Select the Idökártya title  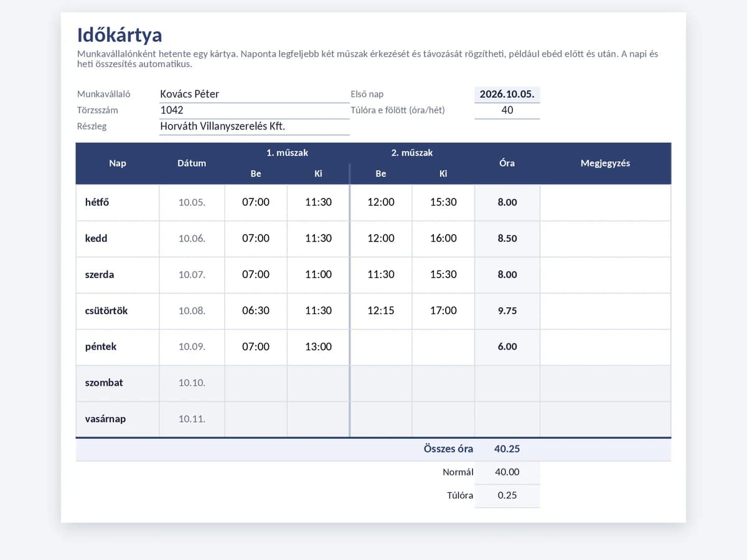tap(120, 35)
